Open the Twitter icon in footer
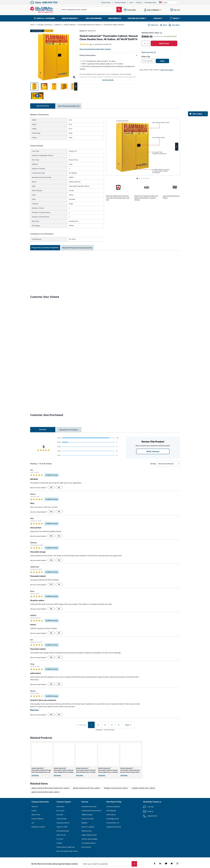Image resolution: width=210 pixels, height=868 pixels. (x=172, y=864)
